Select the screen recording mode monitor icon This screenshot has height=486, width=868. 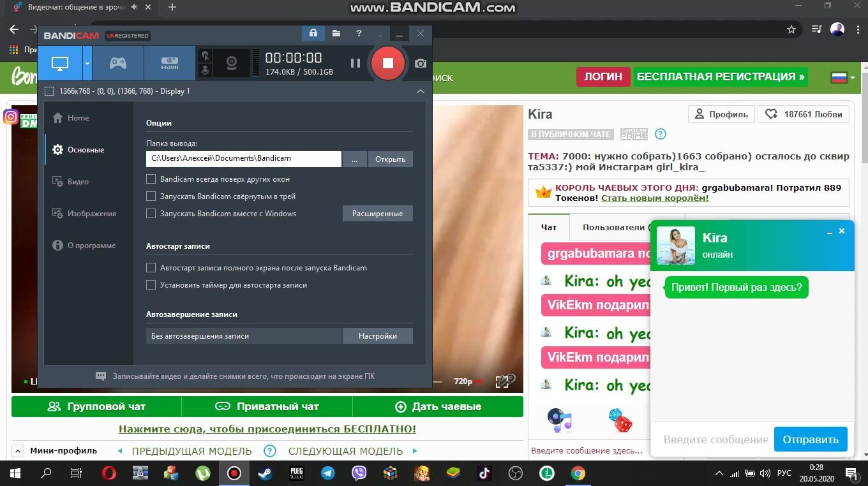pyautogui.click(x=60, y=63)
